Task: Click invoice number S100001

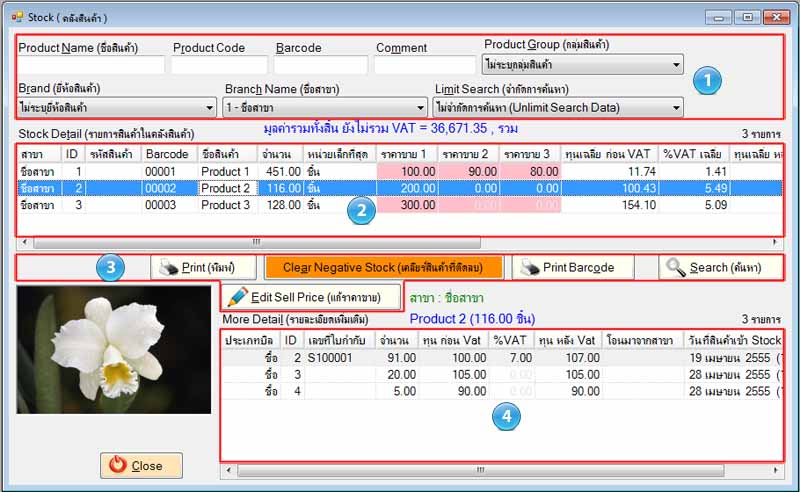Action: tap(330, 358)
